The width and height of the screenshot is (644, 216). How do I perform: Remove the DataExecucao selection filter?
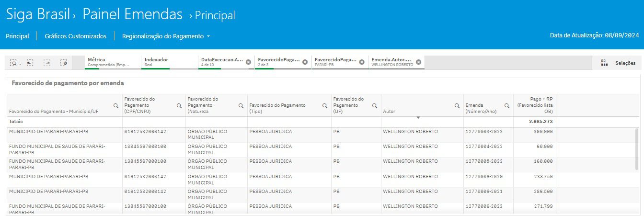tap(248, 62)
